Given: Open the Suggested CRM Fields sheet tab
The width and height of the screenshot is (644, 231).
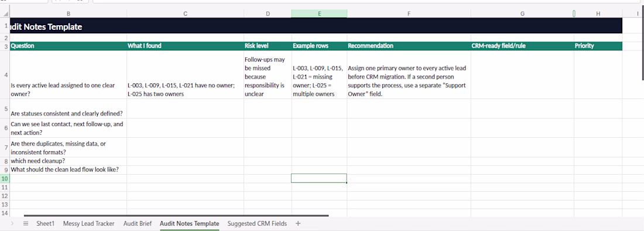Looking at the screenshot, I should [257, 223].
